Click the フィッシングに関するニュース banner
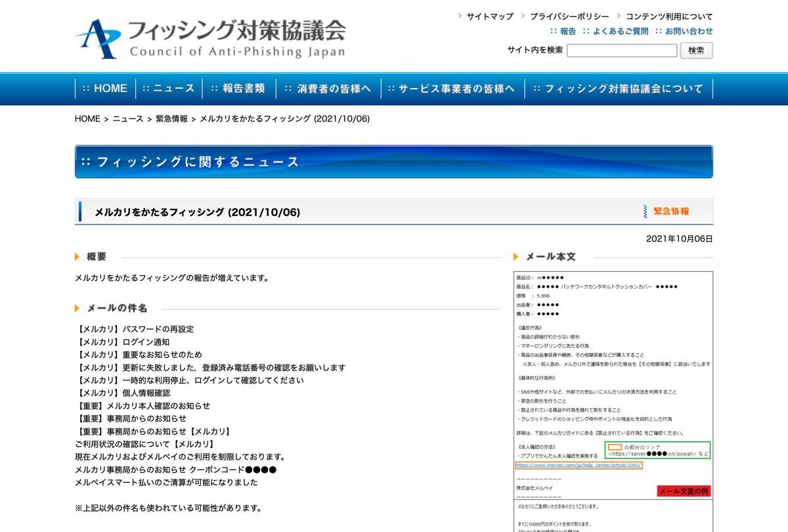 pos(394,162)
